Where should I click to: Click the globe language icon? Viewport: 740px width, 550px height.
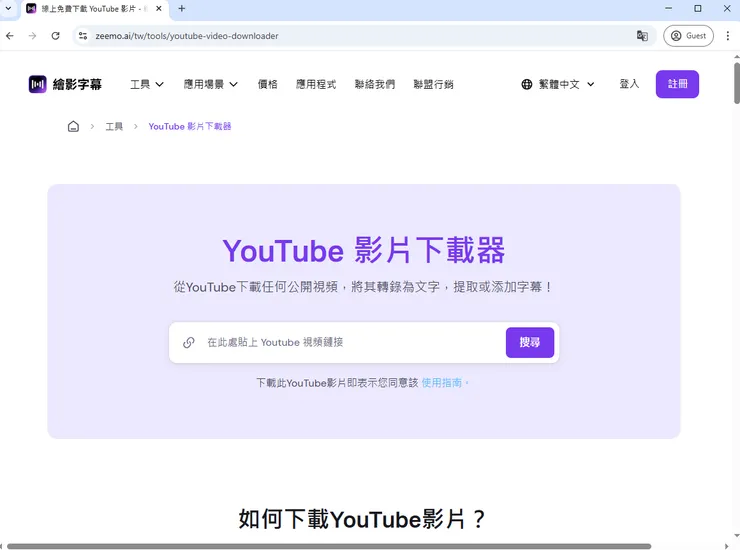[x=527, y=85]
